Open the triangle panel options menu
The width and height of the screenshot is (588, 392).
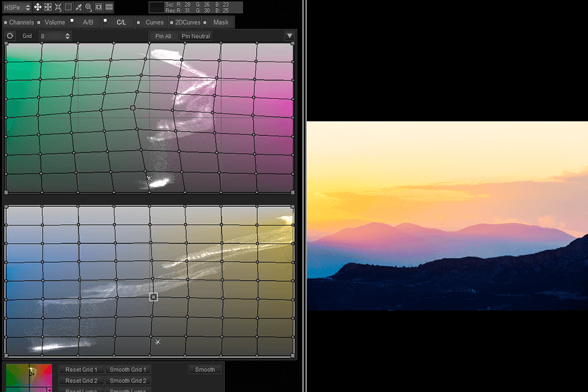point(290,36)
